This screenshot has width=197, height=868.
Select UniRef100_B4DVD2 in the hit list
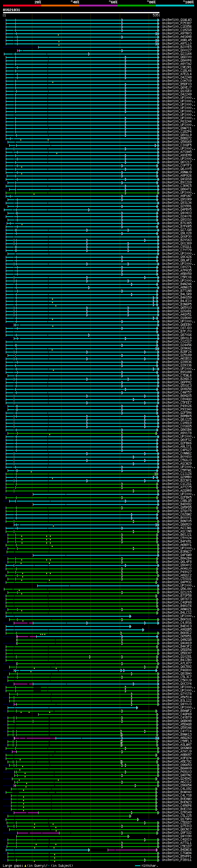point(177,504)
